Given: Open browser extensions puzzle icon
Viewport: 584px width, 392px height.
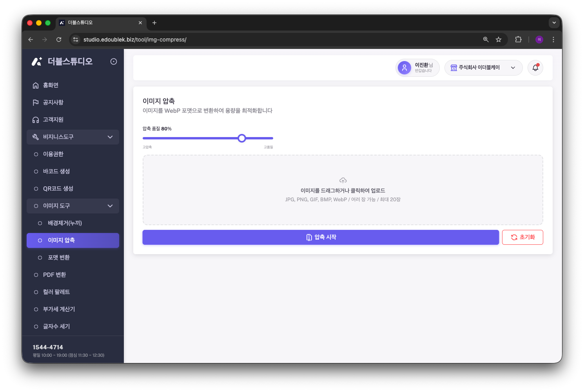Looking at the screenshot, I should point(518,40).
